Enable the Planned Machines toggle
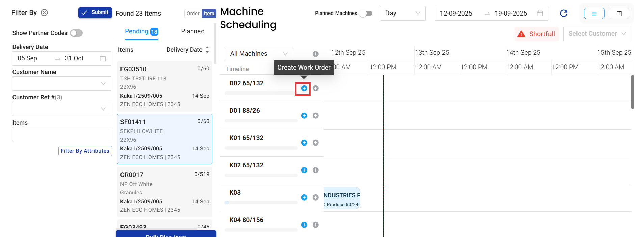This screenshot has width=644, height=237. click(x=366, y=14)
